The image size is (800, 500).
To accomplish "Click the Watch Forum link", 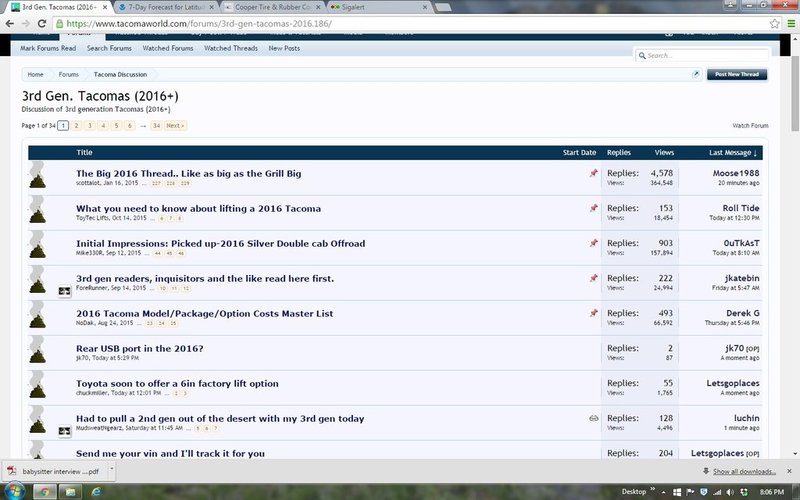I will click(x=750, y=126).
